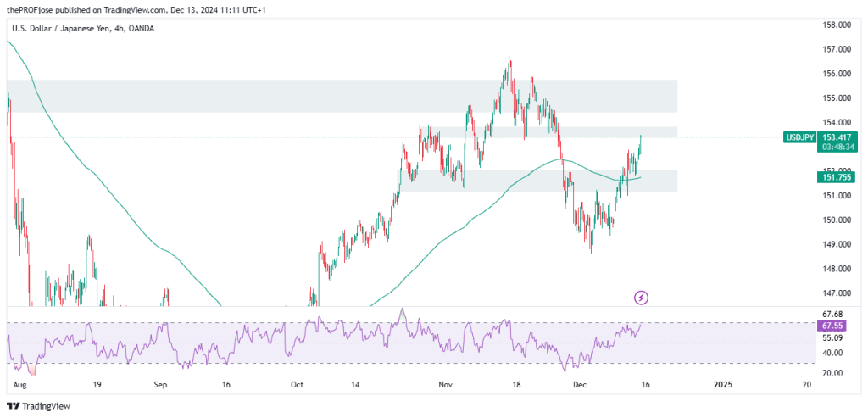868x418 pixels.
Task: Click the 151.000 price axis label
Action: pos(837,196)
